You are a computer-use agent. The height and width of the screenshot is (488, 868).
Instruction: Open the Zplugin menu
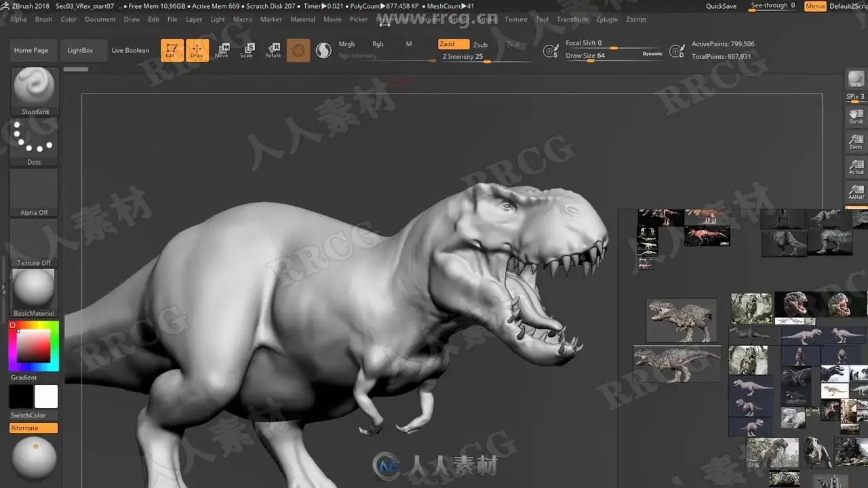[607, 19]
